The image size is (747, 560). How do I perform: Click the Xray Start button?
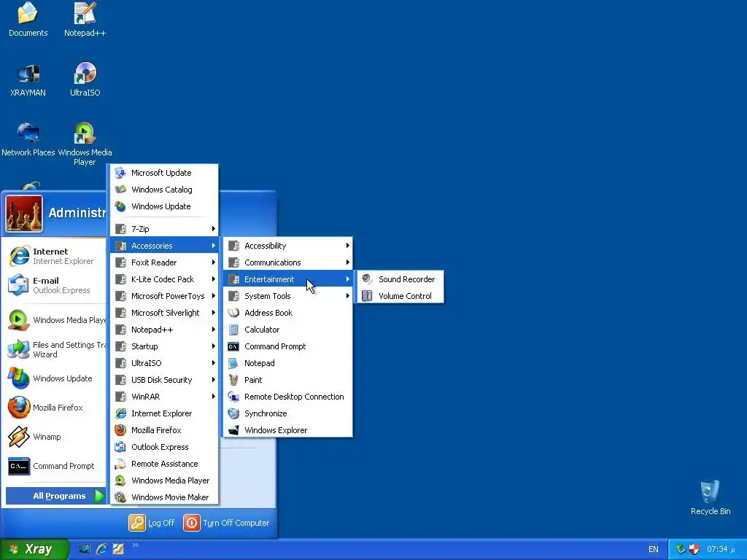click(x=34, y=549)
